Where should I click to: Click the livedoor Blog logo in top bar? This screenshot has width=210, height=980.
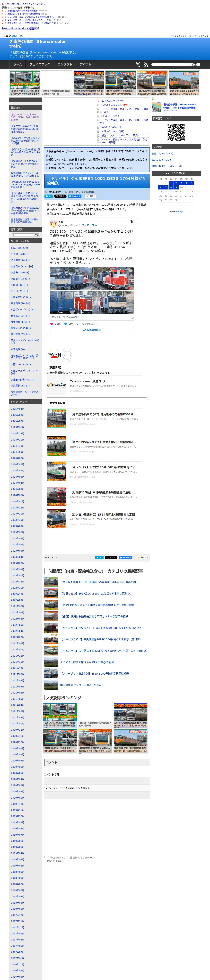pos(9,36)
